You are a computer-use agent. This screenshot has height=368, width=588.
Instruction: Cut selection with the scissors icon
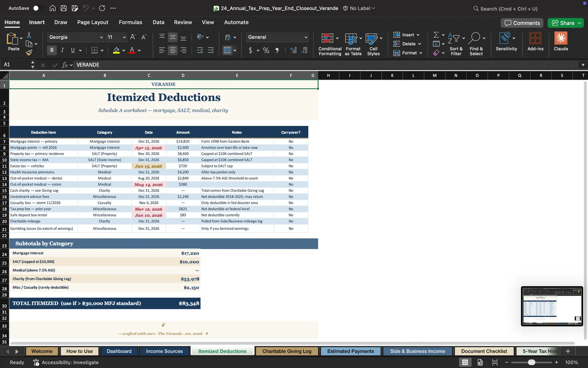point(29,35)
